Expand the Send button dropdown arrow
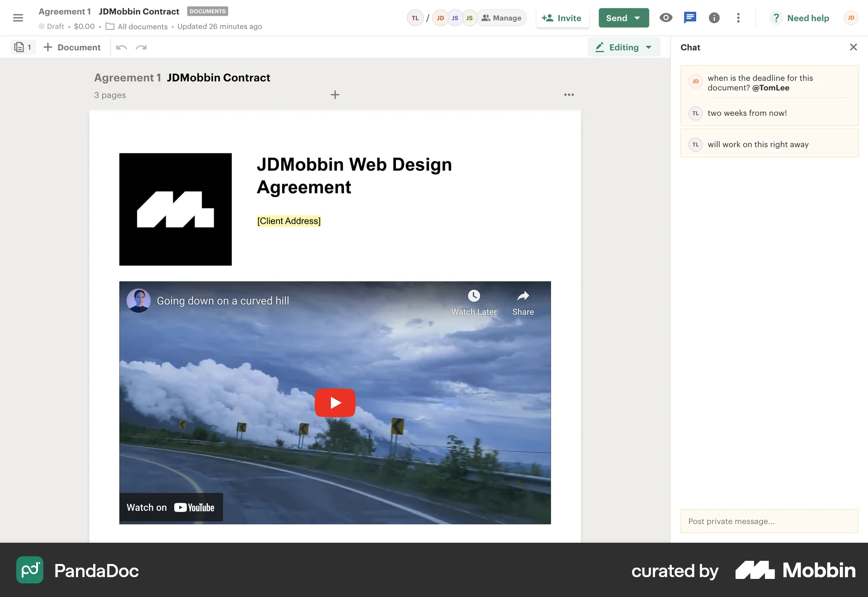This screenshot has width=868, height=597. coord(637,18)
